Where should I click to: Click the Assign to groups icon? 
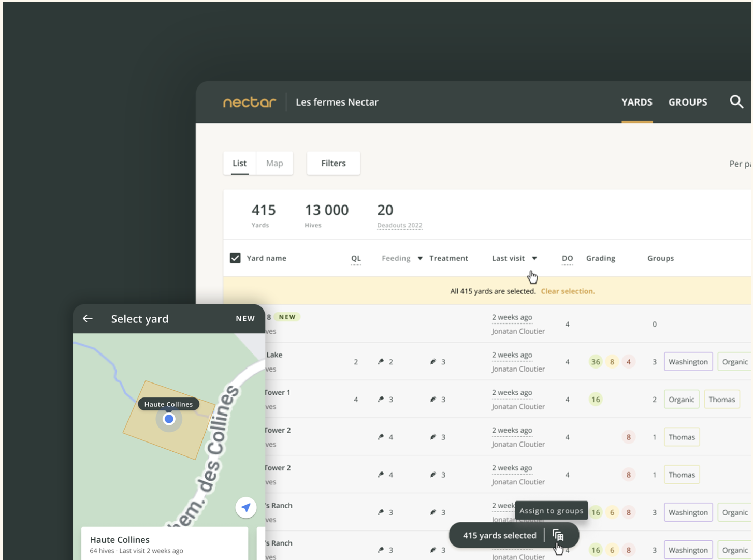pos(558,535)
